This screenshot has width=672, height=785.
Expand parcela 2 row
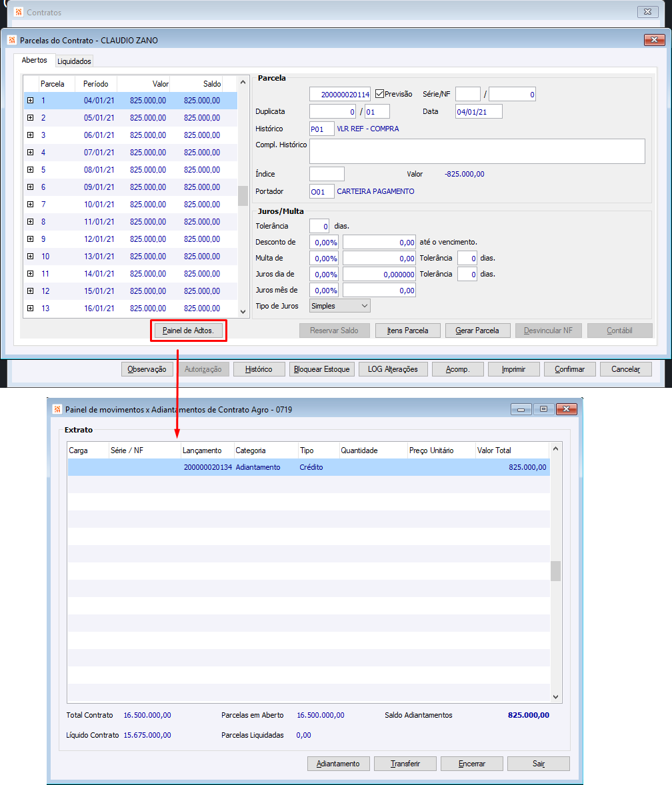(31, 118)
